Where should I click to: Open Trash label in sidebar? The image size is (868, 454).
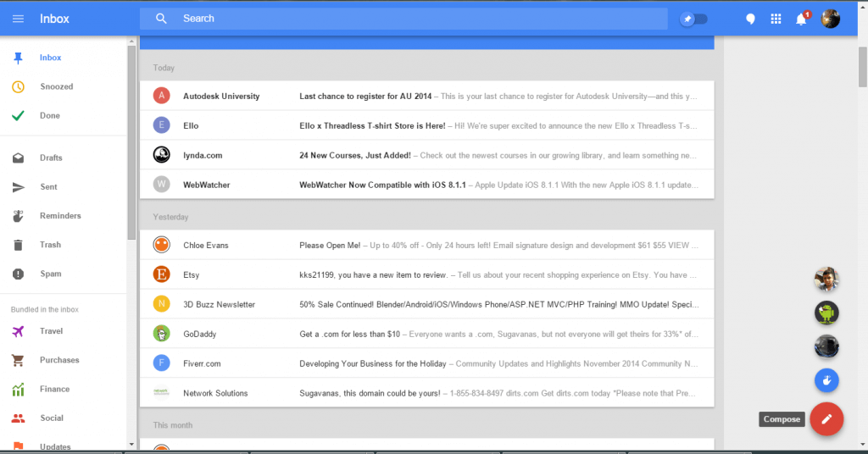[50, 245]
